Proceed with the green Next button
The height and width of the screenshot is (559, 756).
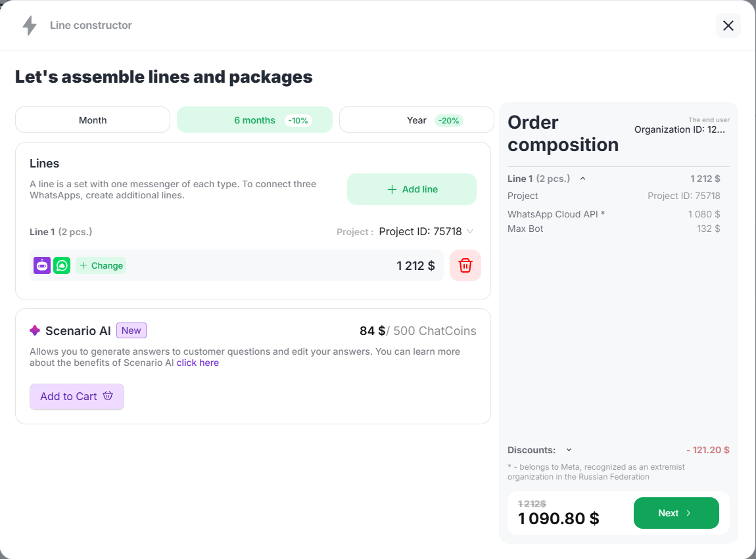(676, 513)
